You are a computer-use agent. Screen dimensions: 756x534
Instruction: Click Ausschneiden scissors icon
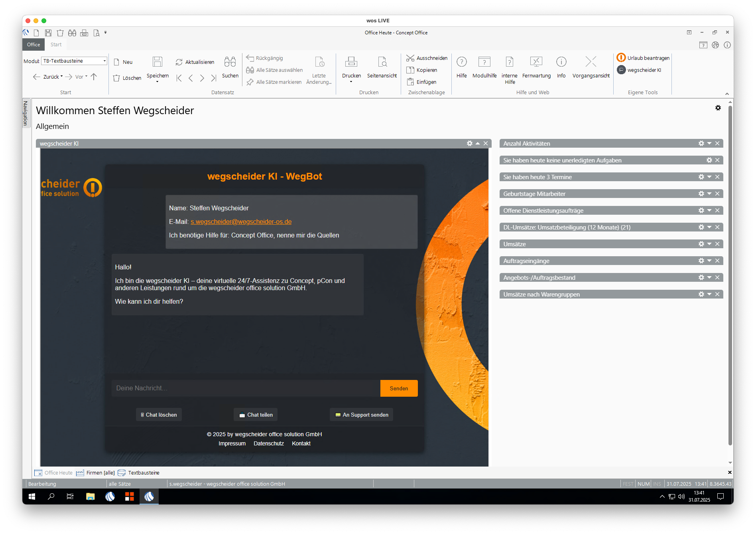tap(410, 58)
